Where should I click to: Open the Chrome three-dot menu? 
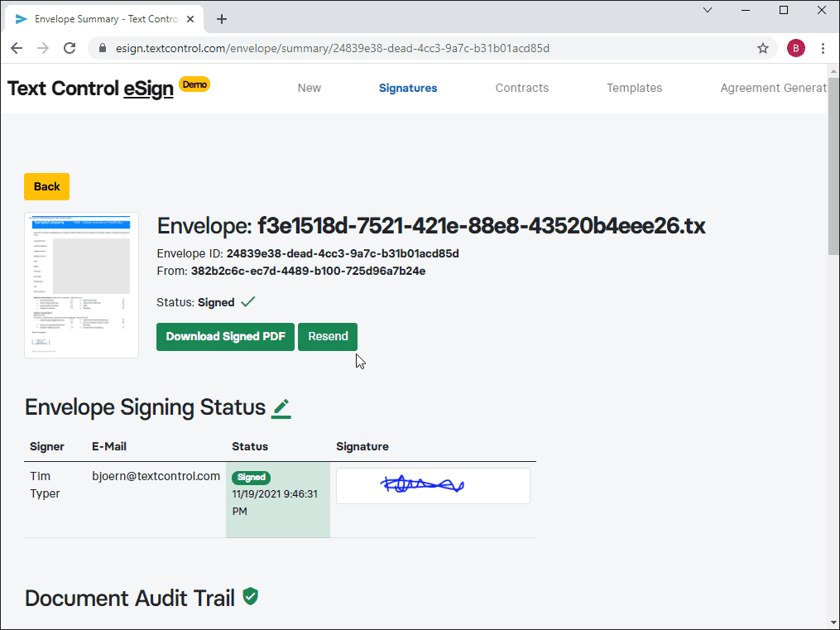pos(823,48)
